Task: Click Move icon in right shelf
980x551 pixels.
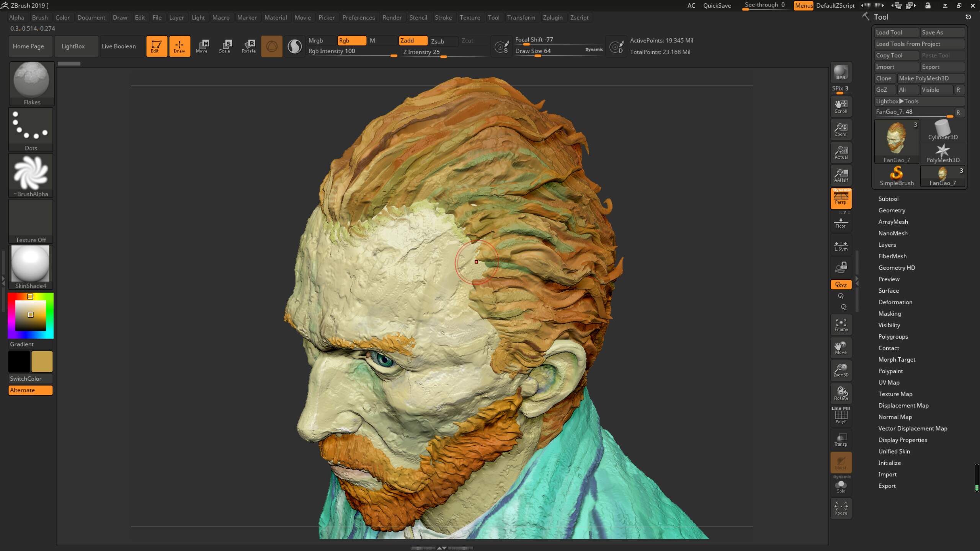Action: pos(841,348)
